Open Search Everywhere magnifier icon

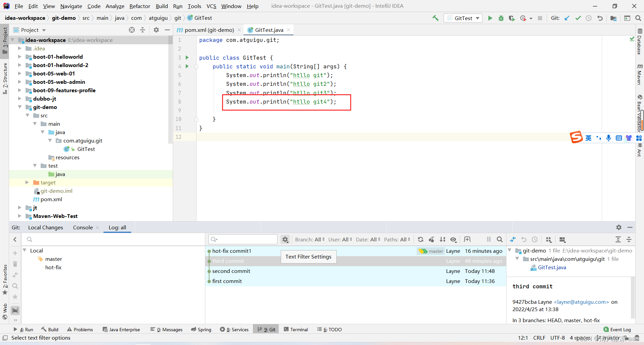click(x=638, y=18)
